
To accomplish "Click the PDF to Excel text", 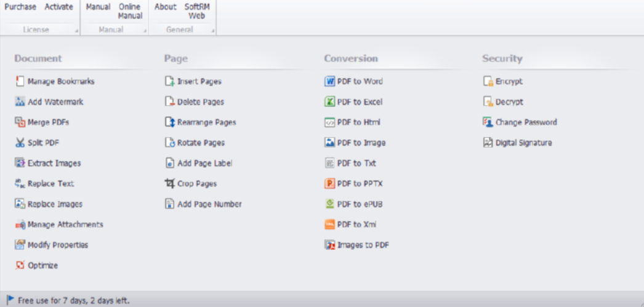I will click(360, 102).
